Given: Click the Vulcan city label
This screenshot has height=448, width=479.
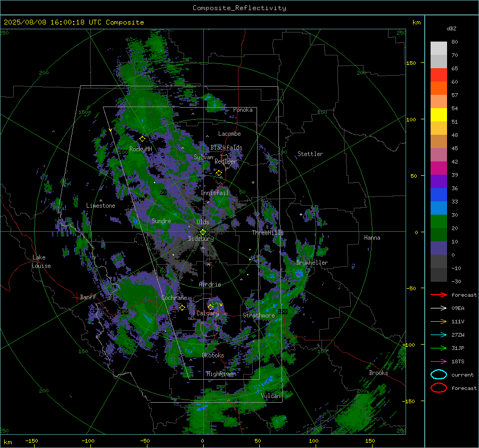Looking at the screenshot, I should coord(270,396).
